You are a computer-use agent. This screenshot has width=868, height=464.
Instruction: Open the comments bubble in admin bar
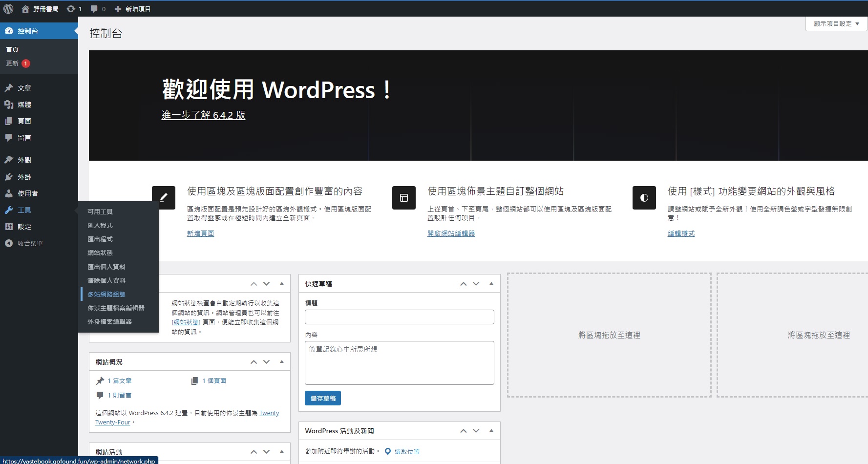click(x=94, y=9)
